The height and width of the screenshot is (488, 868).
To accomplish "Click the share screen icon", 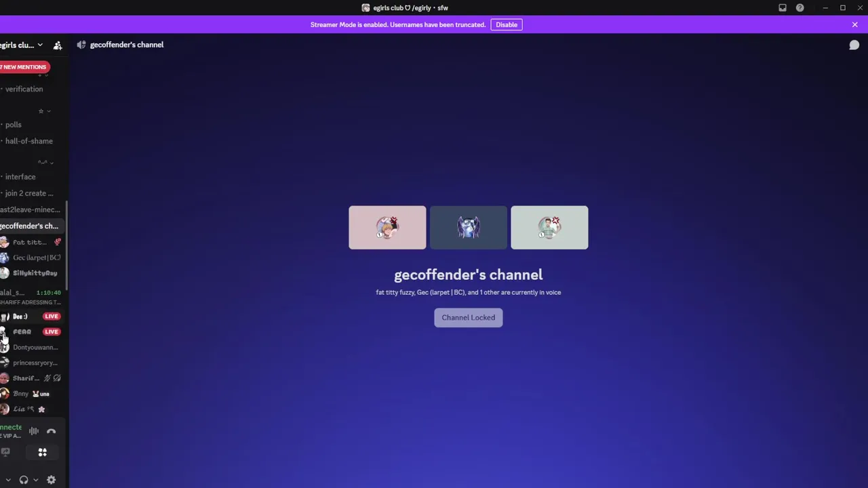I will pyautogui.click(x=5, y=452).
